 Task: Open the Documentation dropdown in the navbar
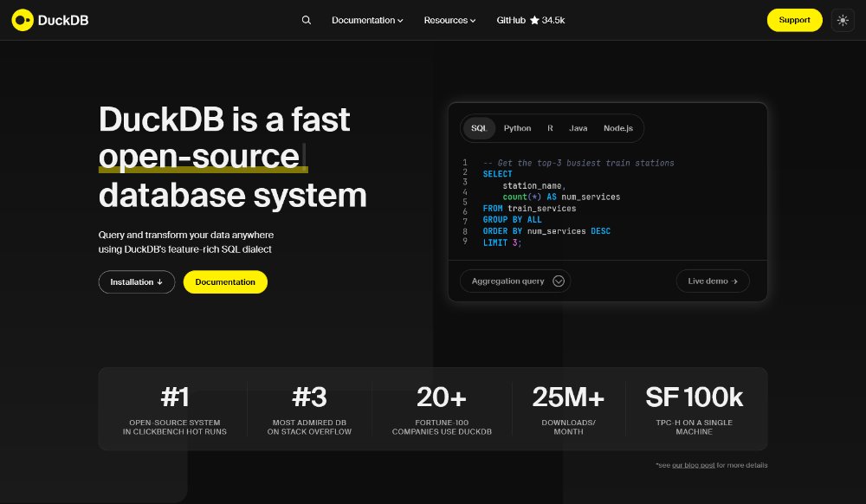(367, 20)
